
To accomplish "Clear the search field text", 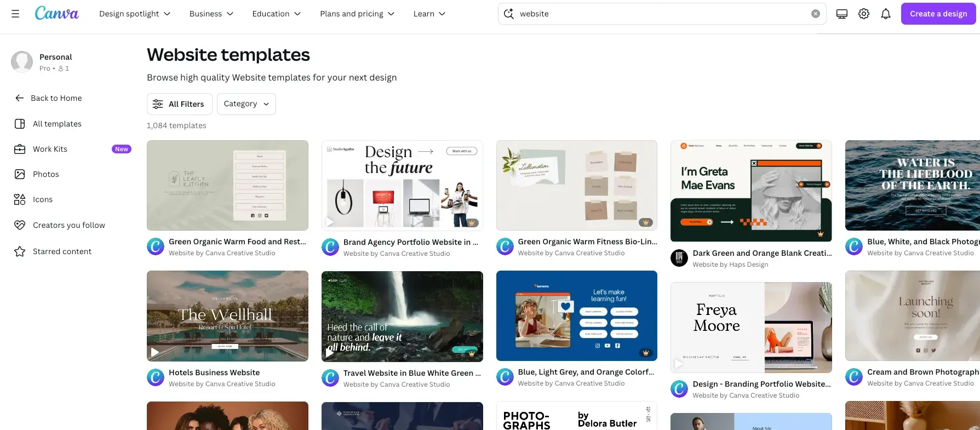I will 815,14.
